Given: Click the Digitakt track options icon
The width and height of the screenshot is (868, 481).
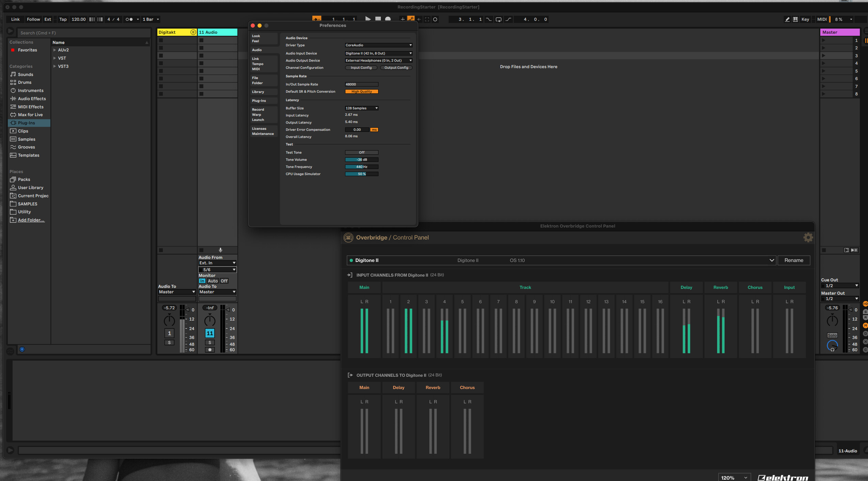Looking at the screenshot, I should pyautogui.click(x=193, y=32).
